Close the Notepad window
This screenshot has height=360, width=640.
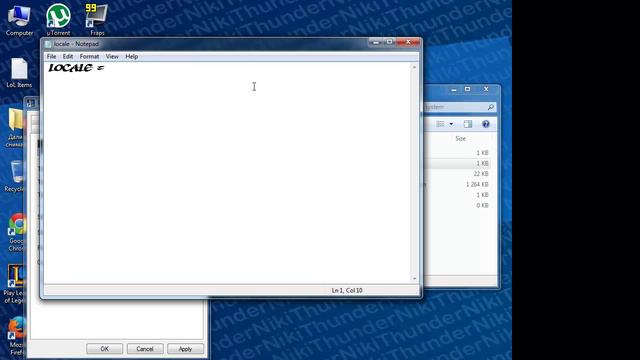pos(408,42)
